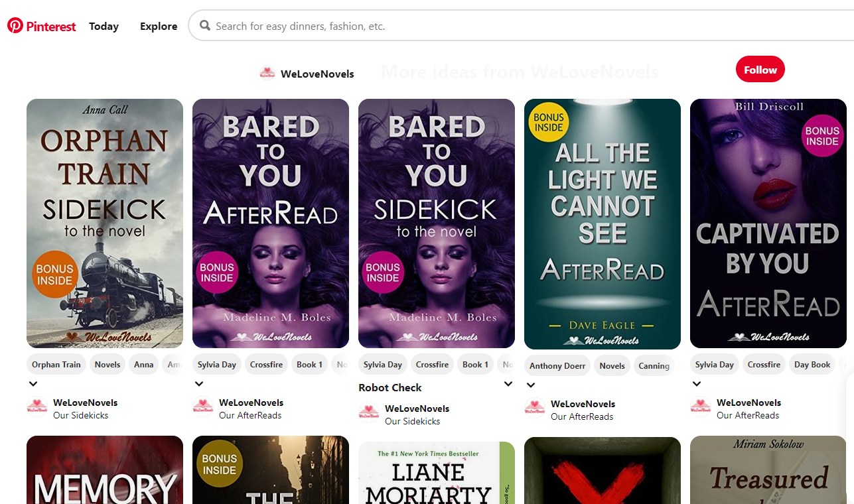Open WeLoveNovels avatar beside profile name
Screen dimensions: 854x504
click(267, 74)
